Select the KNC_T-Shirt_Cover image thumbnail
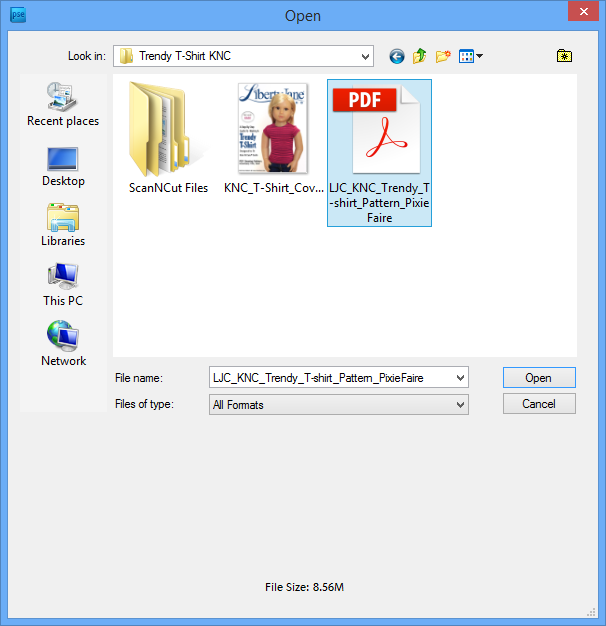 click(273, 138)
